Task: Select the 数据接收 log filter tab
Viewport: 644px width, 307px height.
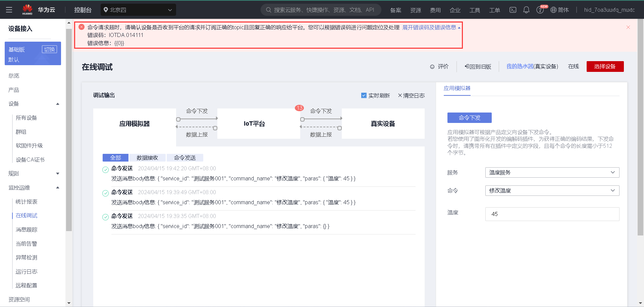Action: pyautogui.click(x=147, y=158)
